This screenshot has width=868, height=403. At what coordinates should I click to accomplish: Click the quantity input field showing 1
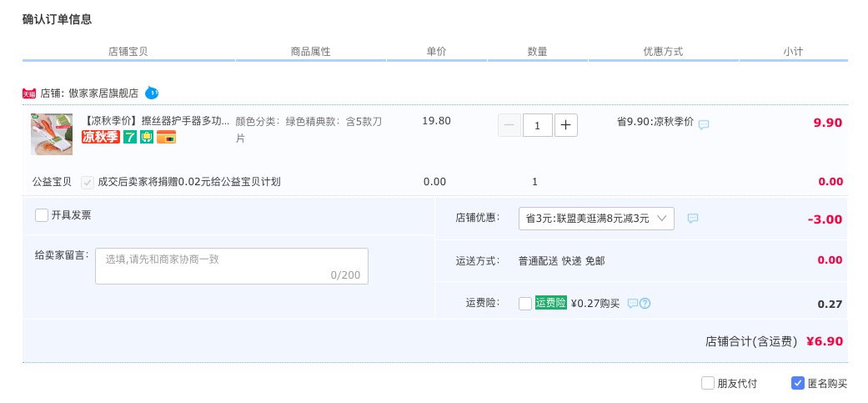pyautogui.click(x=538, y=125)
